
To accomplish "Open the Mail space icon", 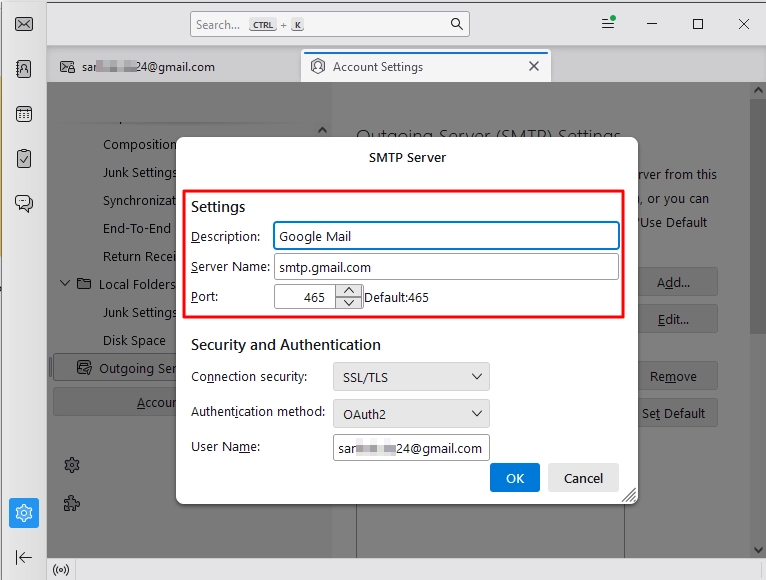I will click(x=24, y=24).
